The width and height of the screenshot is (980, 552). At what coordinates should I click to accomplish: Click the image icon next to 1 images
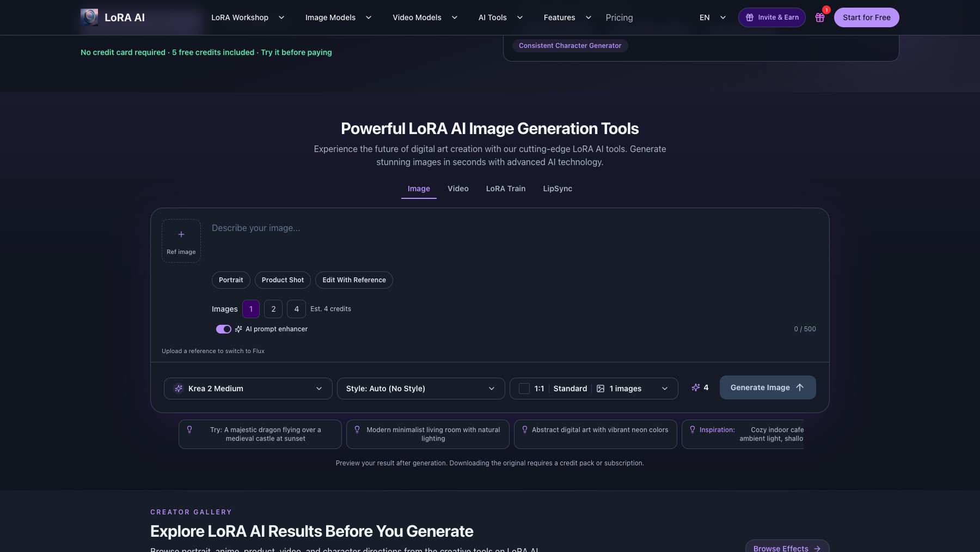click(x=601, y=389)
